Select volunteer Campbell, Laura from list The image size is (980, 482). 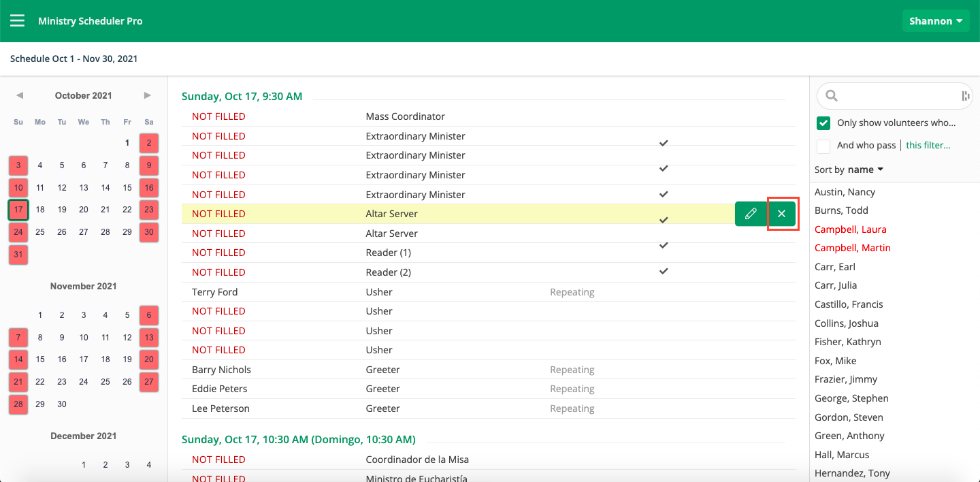click(x=850, y=229)
